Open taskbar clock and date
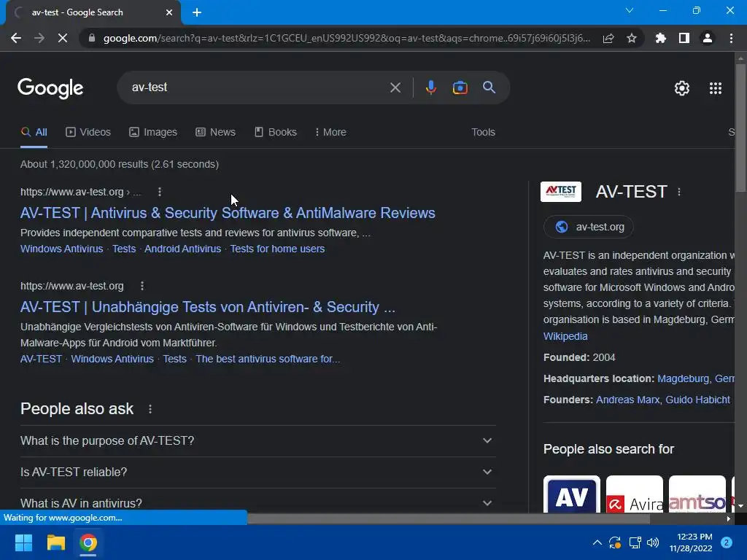This screenshot has width=747, height=560. [x=691, y=542]
